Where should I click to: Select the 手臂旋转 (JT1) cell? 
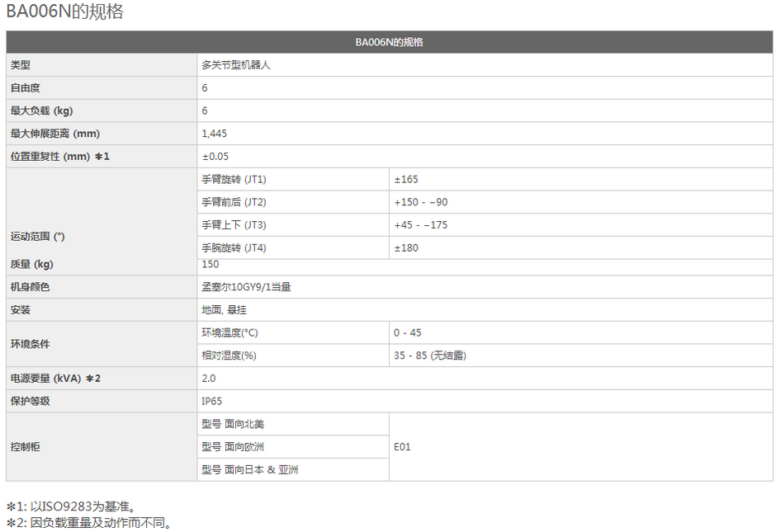tap(234, 179)
